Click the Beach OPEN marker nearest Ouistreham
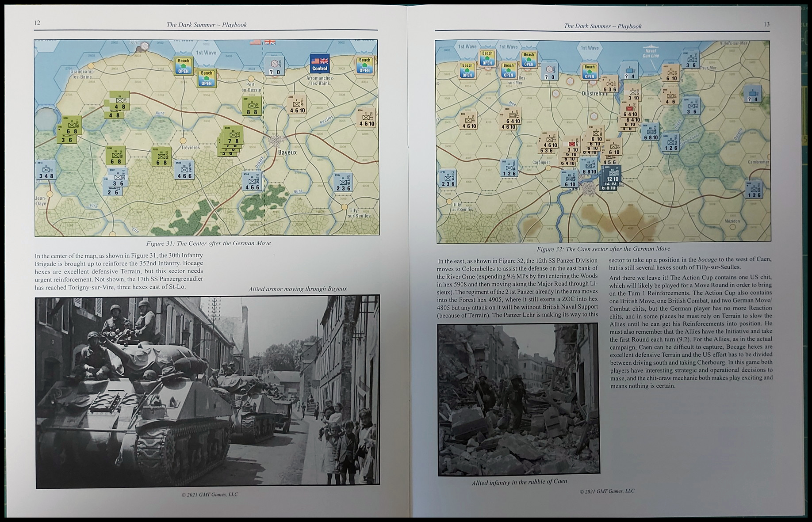Viewport: 812px width, 522px height. point(590,71)
